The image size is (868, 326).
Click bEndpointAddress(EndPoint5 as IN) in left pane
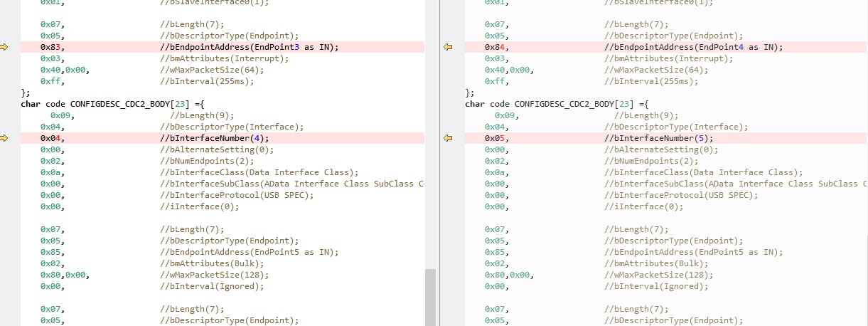[250, 252]
